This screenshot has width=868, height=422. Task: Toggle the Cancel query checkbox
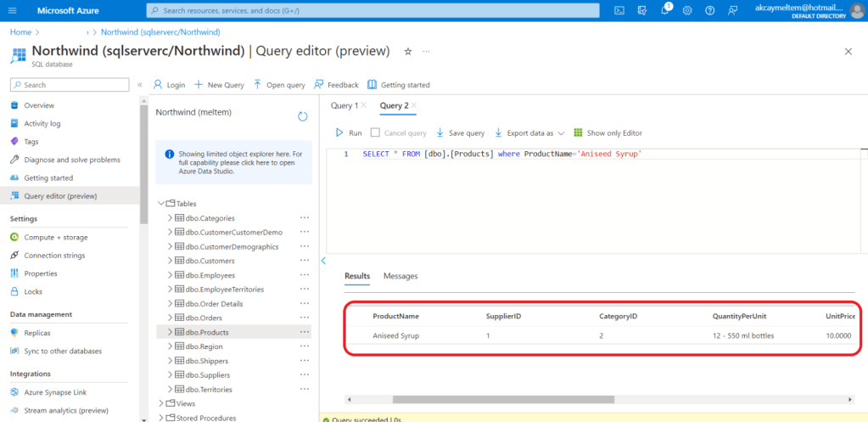(x=375, y=133)
